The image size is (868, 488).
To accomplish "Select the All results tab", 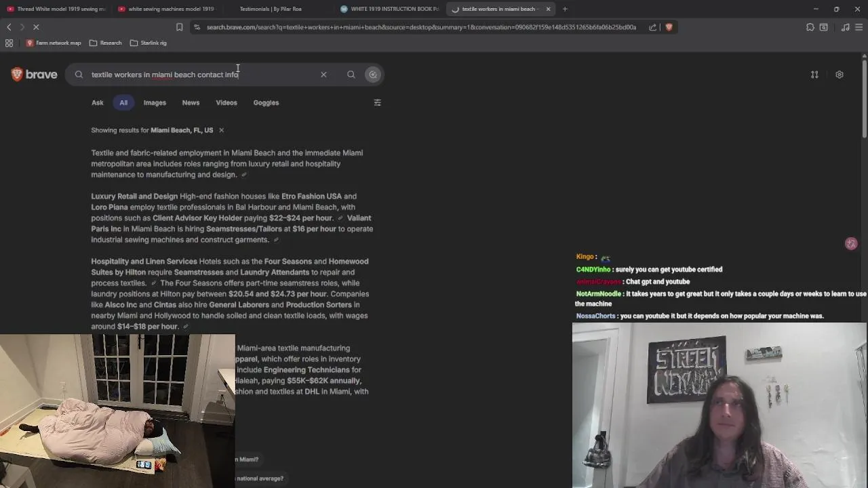I will pos(123,102).
